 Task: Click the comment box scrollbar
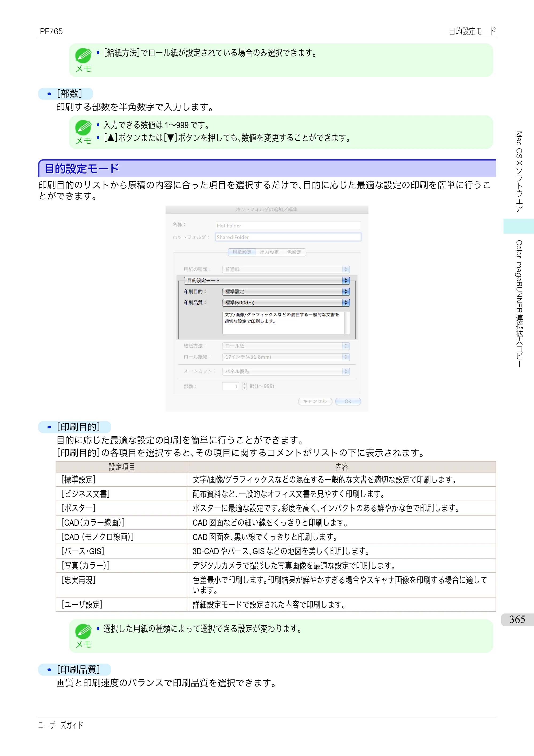click(347, 323)
